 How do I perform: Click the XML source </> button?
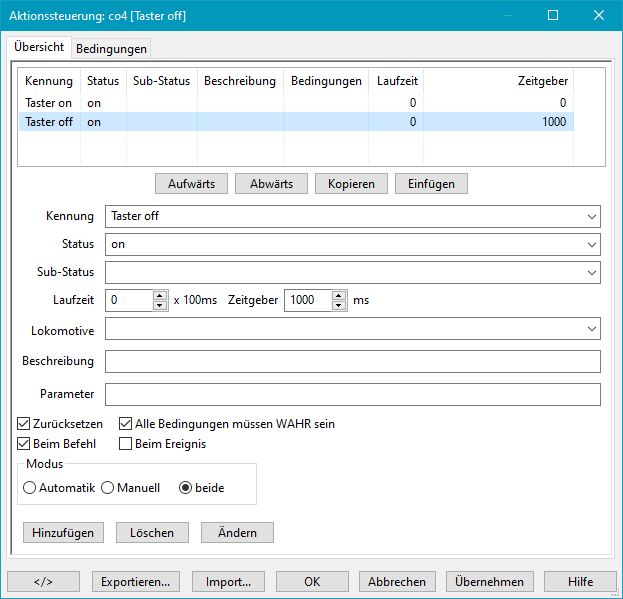point(43,581)
